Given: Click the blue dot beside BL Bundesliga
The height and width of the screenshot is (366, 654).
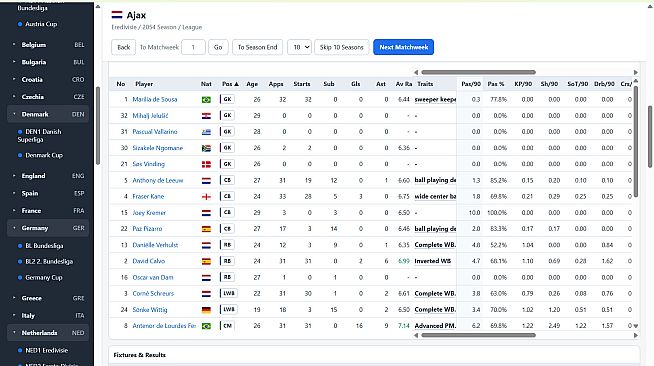Looking at the screenshot, I should point(20,246).
